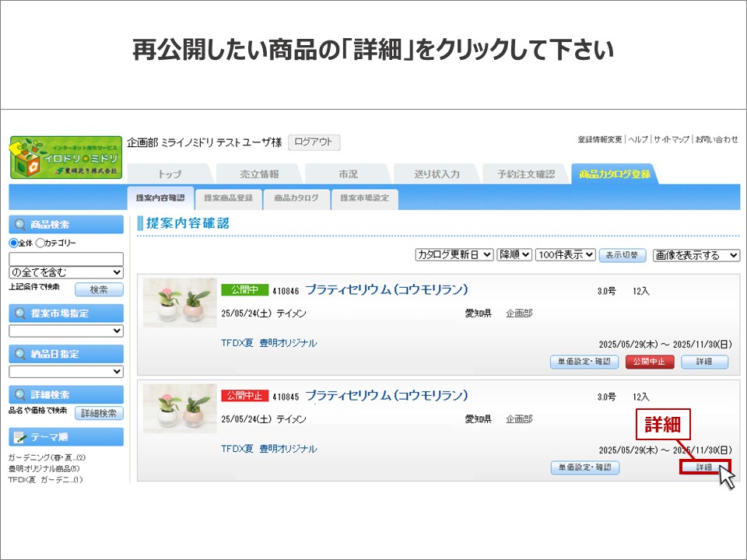Viewport: 747px width, 560px height.
Task: Open first product's plant thumbnail
Action: tap(180, 303)
